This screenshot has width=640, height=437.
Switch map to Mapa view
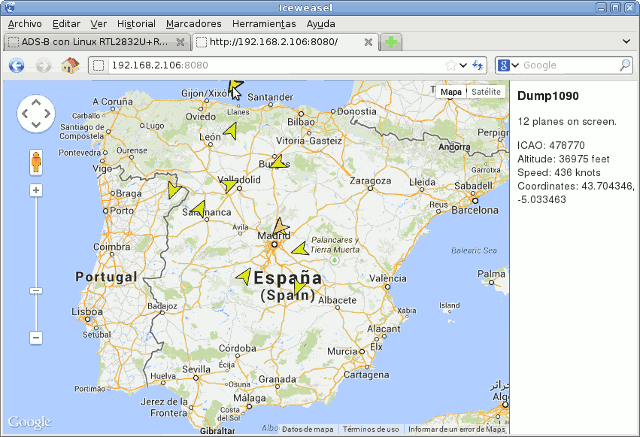451,92
